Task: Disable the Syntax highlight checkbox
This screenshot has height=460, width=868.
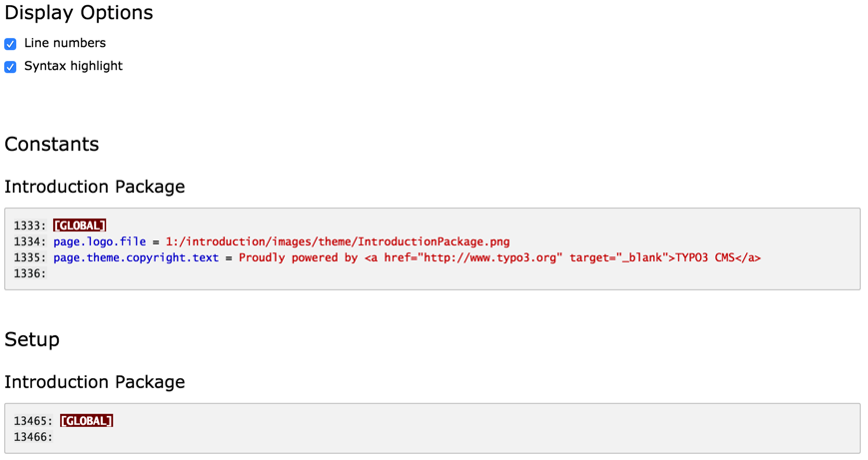Action: click(10, 67)
